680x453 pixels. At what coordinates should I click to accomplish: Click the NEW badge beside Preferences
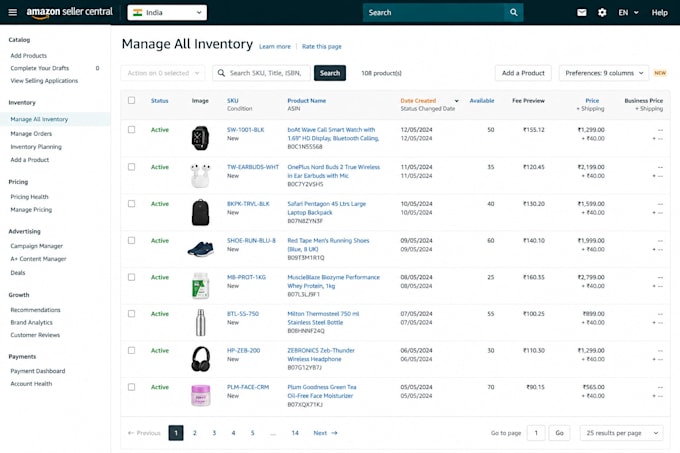pyautogui.click(x=660, y=73)
